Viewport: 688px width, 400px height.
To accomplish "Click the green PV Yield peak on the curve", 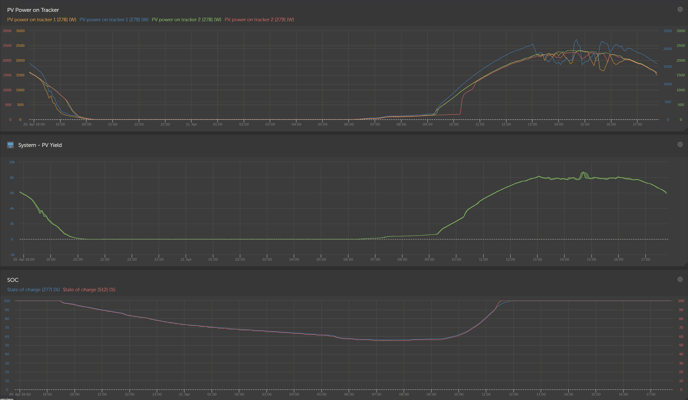I will (x=583, y=173).
